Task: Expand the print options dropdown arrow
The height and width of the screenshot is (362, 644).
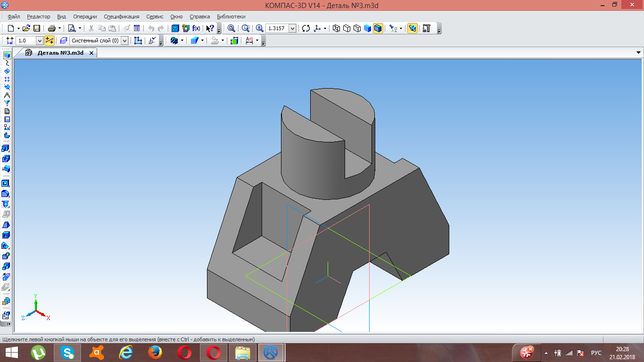Action: 60,28
